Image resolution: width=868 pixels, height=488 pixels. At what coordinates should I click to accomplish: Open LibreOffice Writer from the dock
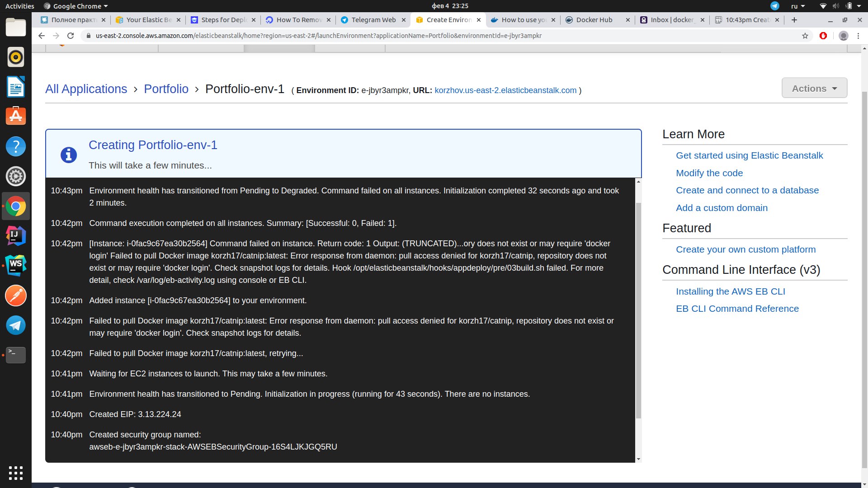click(x=16, y=87)
